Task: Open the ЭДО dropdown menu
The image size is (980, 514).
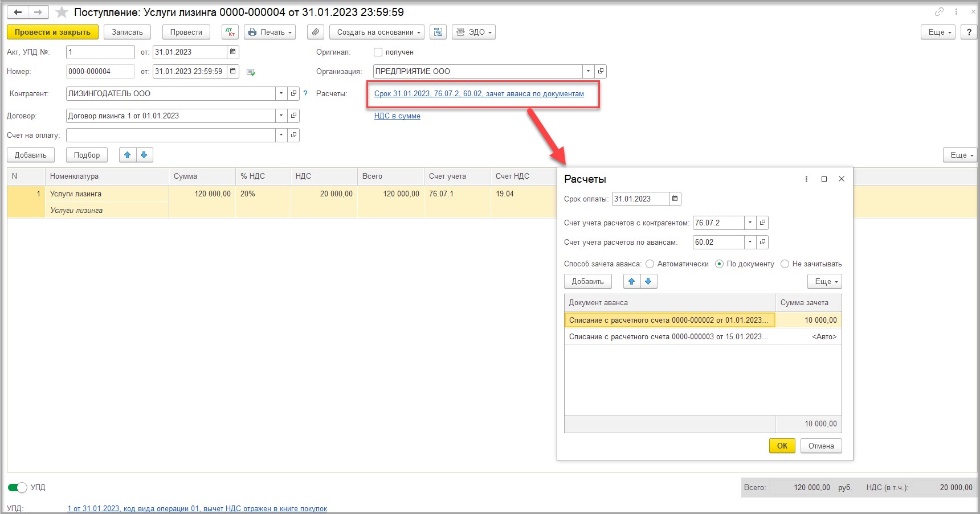Action: click(x=473, y=32)
